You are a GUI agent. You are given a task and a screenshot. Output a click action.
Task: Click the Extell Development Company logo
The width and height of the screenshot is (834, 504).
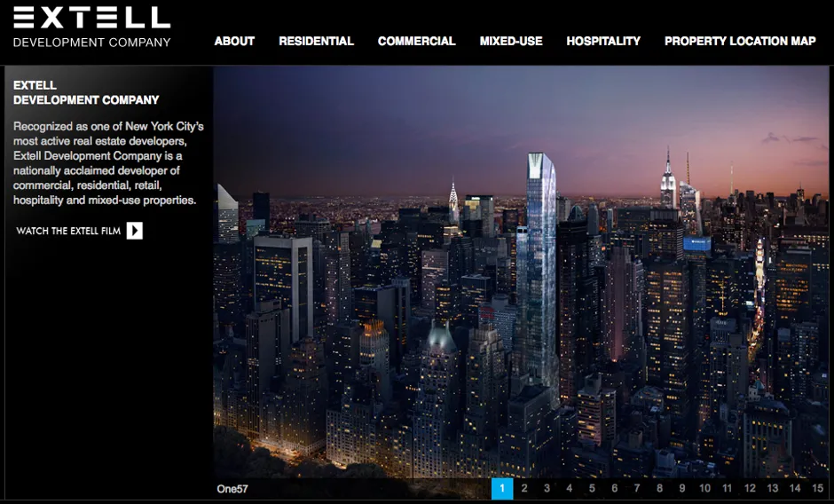pos(91,28)
